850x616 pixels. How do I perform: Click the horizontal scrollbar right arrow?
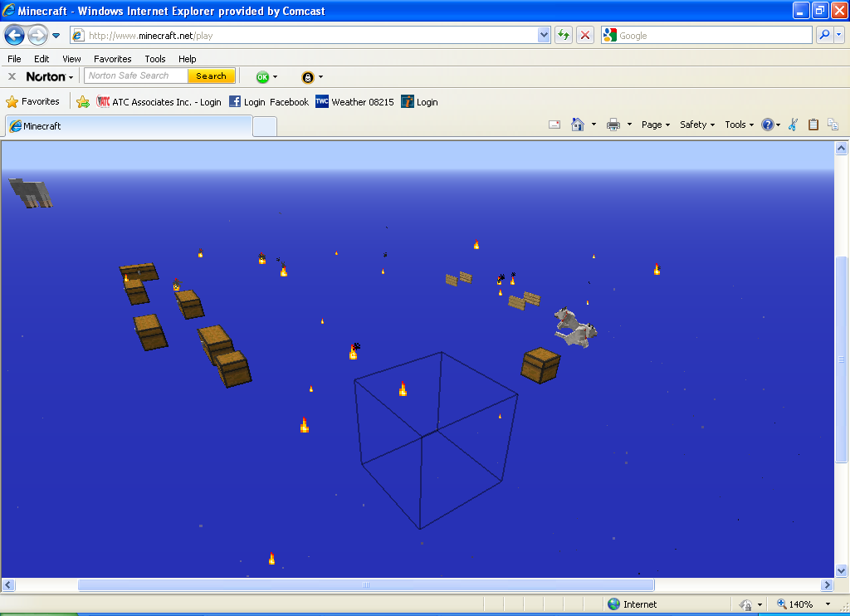pyautogui.click(x=827, y=585)
